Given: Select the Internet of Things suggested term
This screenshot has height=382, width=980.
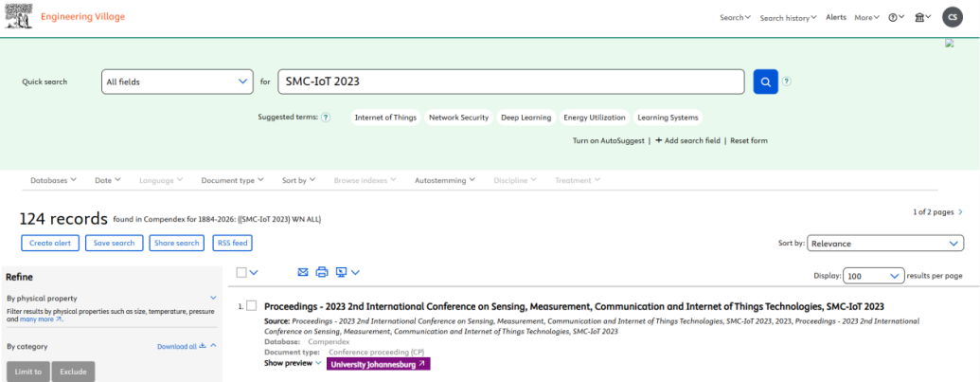Looking at the screenshot, I should pos(385,118).
